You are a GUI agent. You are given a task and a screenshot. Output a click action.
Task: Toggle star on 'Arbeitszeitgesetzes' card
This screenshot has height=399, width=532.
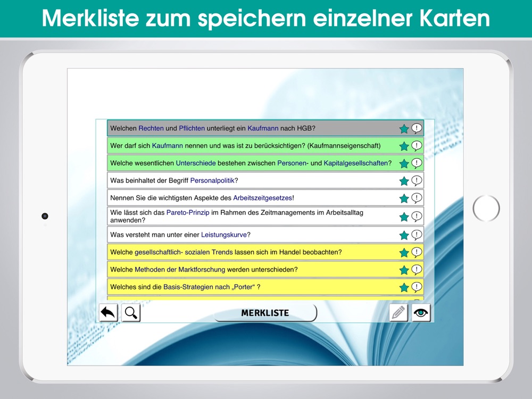point(404,198)
